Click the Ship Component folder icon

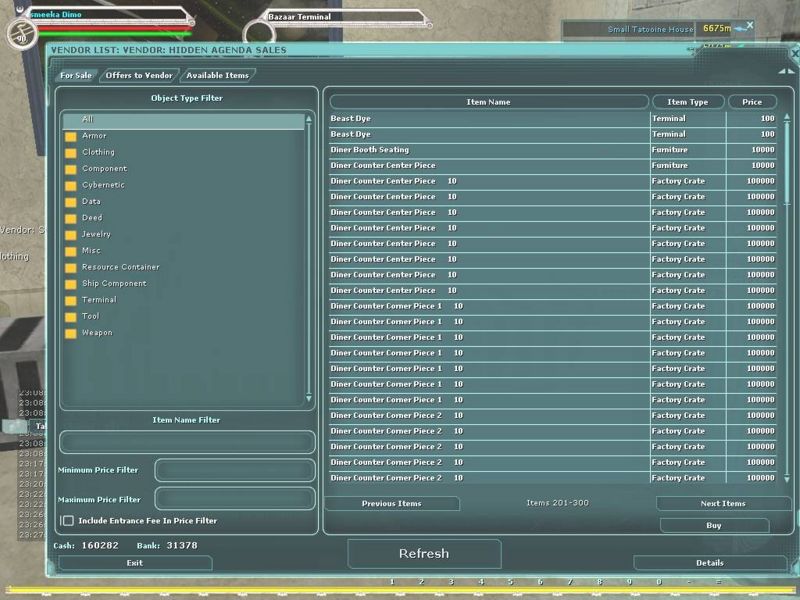(71, 284)
